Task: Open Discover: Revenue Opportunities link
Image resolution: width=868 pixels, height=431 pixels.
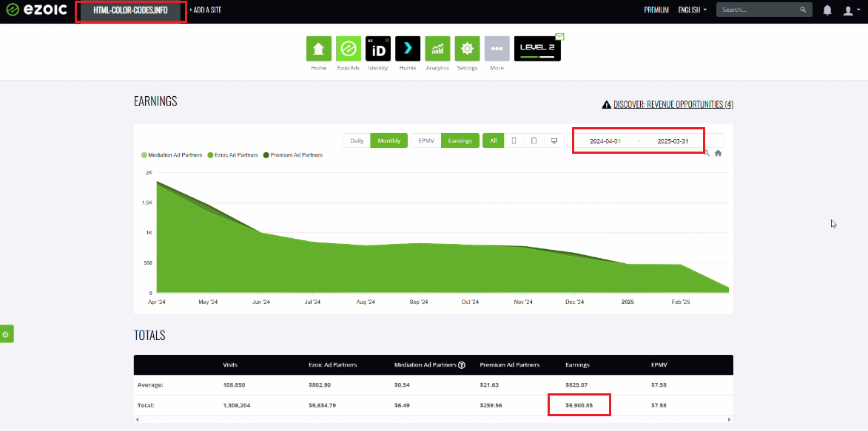Action: point(673,104)
